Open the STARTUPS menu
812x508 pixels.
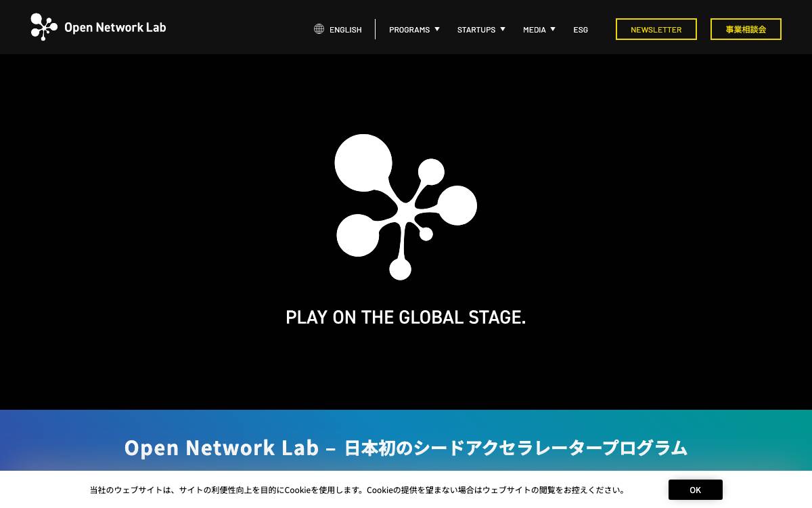click(476, 30)
